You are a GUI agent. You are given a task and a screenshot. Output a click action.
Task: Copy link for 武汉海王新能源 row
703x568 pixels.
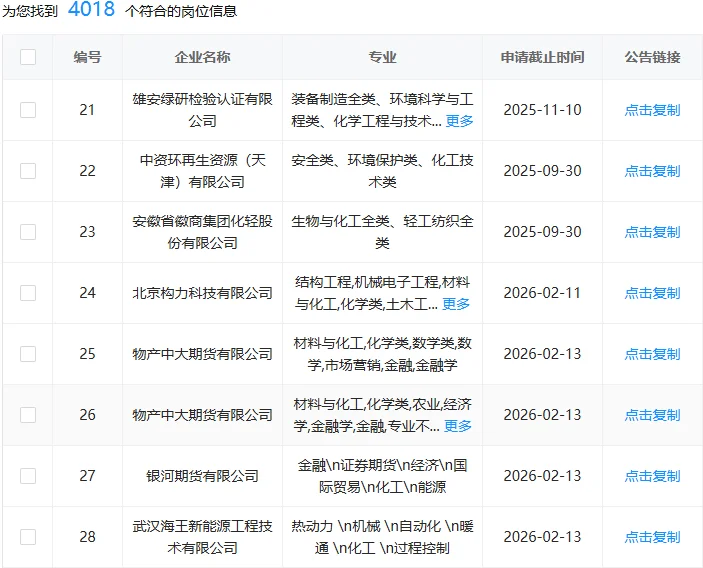pyautogui.click(x=652, y=537)
